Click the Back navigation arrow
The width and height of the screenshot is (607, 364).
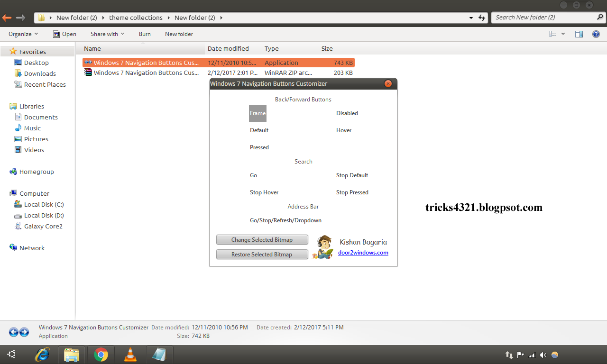[7, 18]
